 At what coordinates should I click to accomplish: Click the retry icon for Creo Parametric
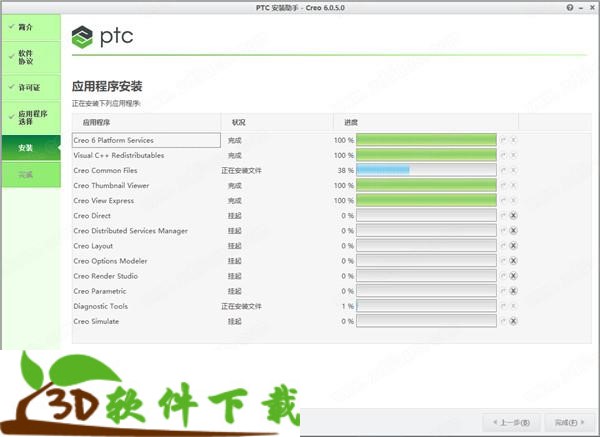[x=504, y=291]
